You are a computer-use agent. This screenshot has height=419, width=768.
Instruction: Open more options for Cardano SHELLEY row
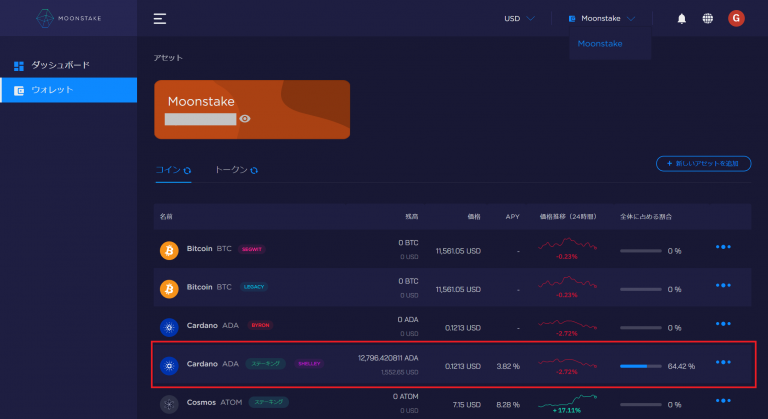coord(723,362)
